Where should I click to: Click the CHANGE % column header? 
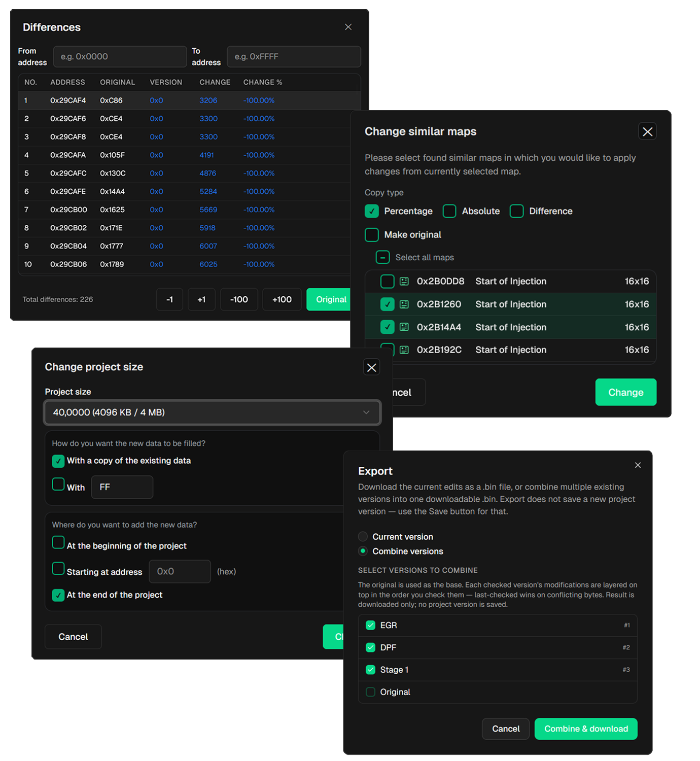(263, 82)
